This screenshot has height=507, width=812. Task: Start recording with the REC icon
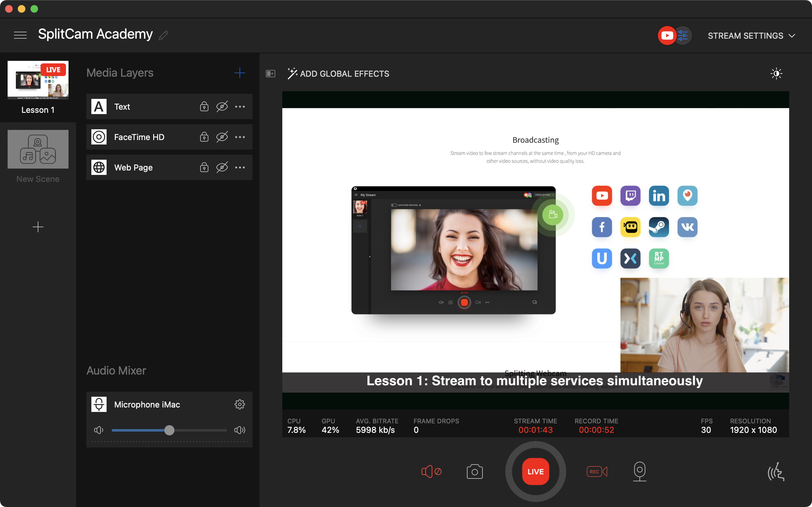click(x=597, y=471)
